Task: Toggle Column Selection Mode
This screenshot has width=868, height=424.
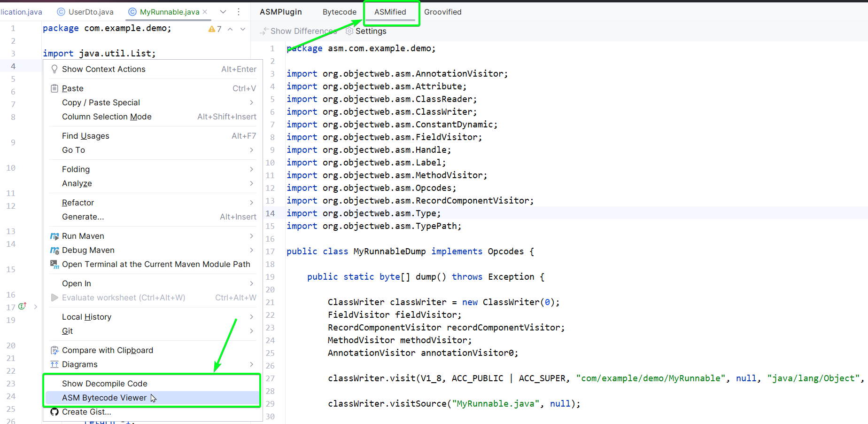Action: click(107, 117)
